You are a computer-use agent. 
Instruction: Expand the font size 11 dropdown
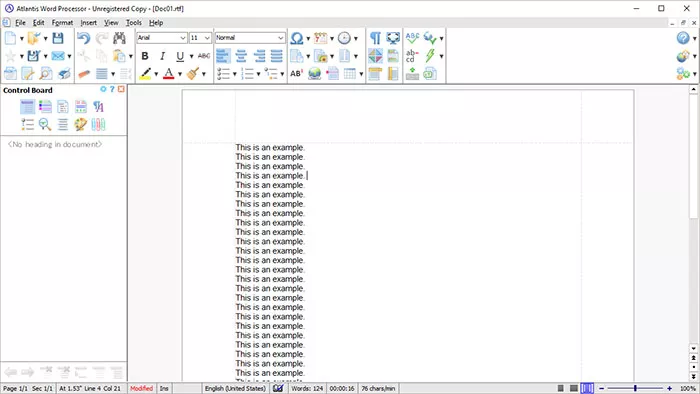click(200, 38)
